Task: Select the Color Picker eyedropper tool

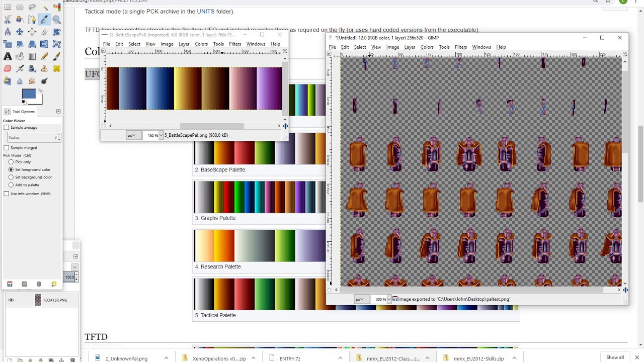Action: (x=44, y=20)
